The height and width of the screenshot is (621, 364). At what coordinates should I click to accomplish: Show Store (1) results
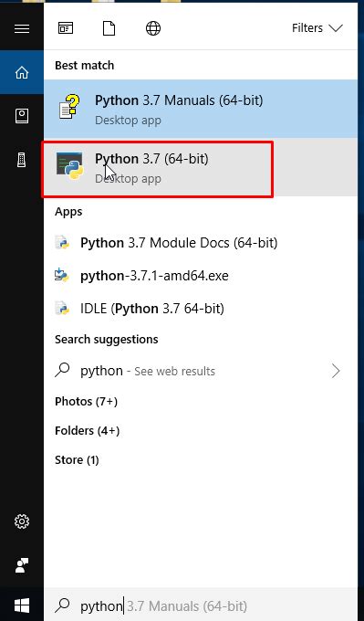77,459
